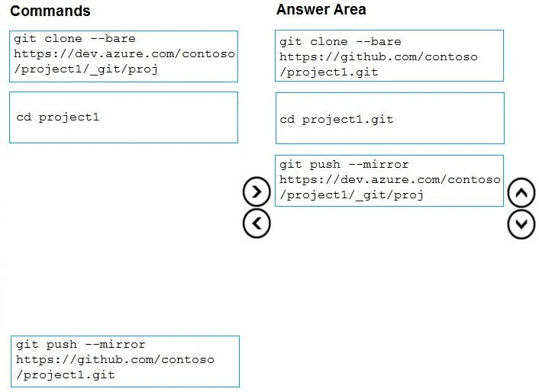This screenshot has width=539, height=392.
Task: Choose the last command in the Commands column
Action: coord(125,361)
